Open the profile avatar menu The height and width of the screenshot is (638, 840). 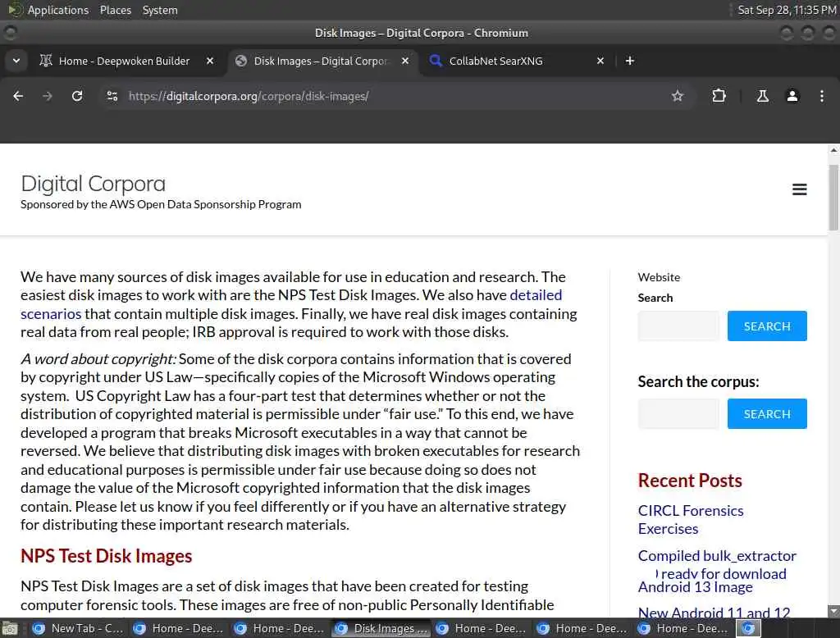pyautogui.click(x=792, y=96)
